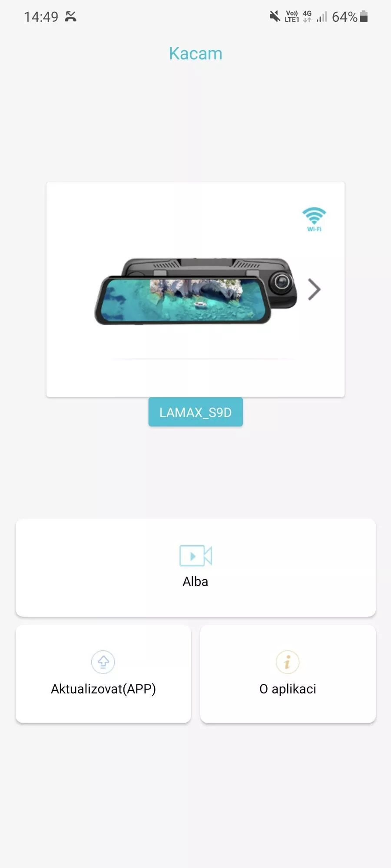
Task: Select the LAMAX_S9D device button
Action: pos(195,412)
